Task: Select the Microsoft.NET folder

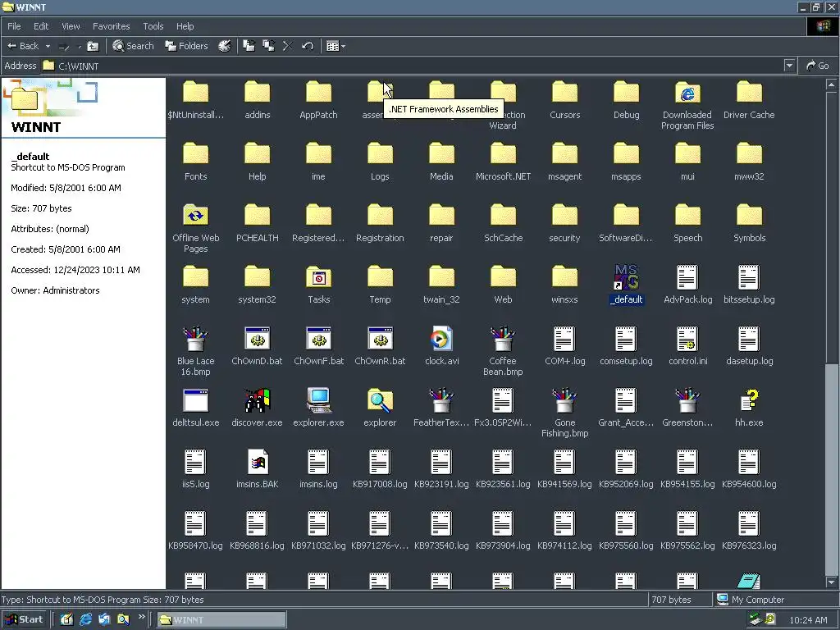Action: (503, 162)
